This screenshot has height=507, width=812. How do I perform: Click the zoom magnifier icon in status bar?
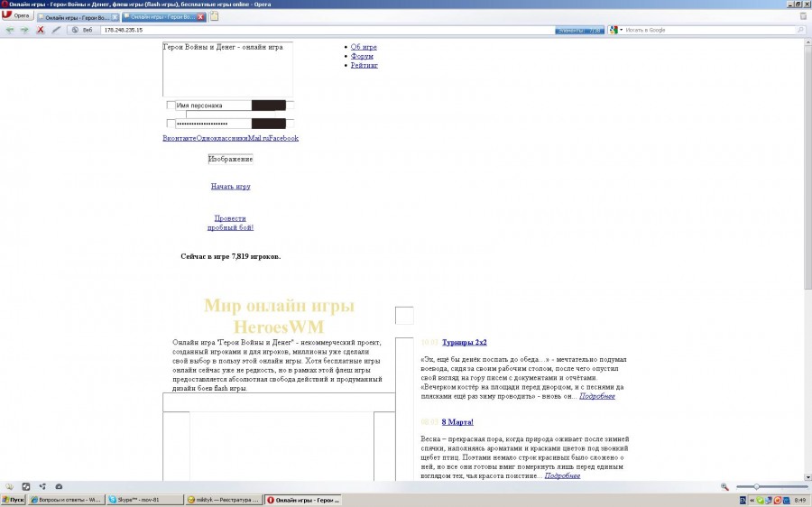pos(724,487)
